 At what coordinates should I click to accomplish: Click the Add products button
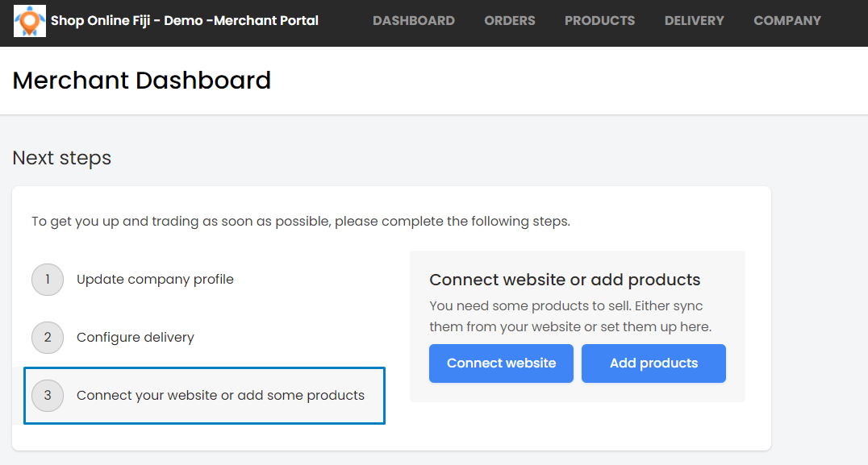coord(653,363)
